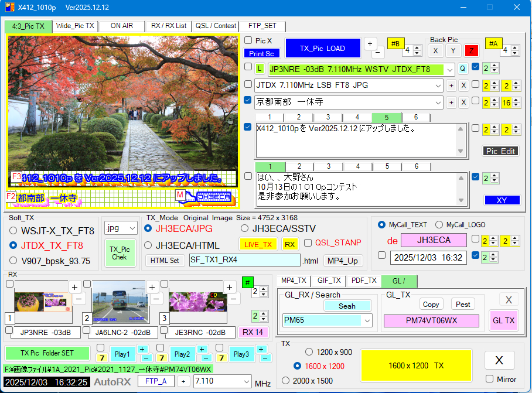Click the red Z button under Back Pic
Image resolution: width=532 pixels, height=393 pixels.
[x=470, y=51]
